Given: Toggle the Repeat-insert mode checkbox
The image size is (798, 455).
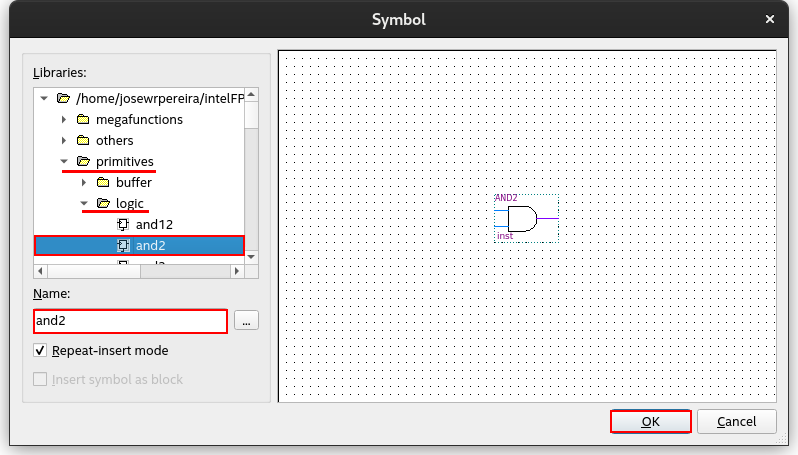Looking at the screenshot, I should click(41, 351).
